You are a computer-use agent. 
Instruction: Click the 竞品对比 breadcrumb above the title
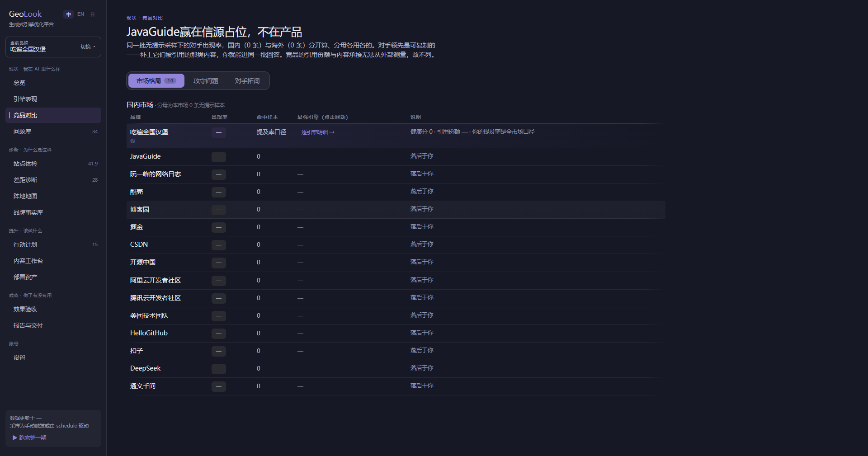tap(152, 18)
